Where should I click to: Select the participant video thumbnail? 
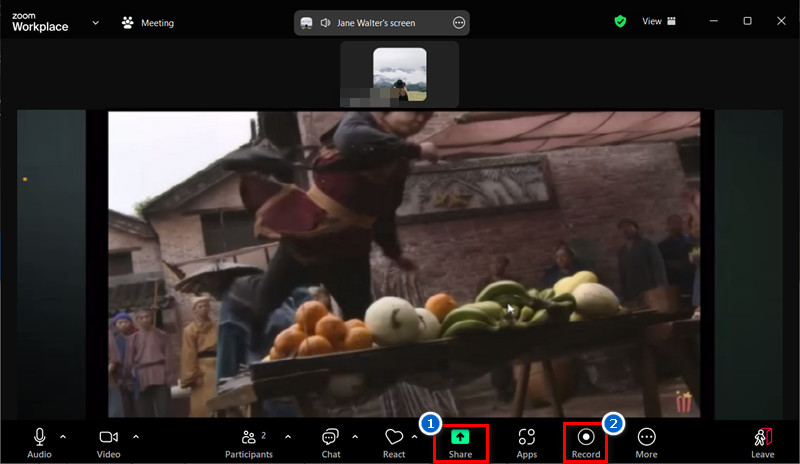399,75
